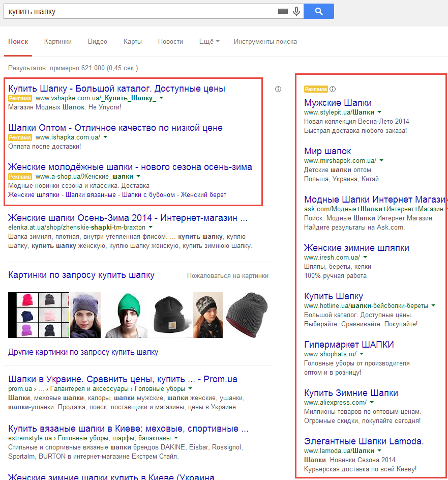The width and height of the screenshot is (448, 480).
Task: Expand dropdown arrow next to www.lamoda.ua URL
Action: (379, 450)
